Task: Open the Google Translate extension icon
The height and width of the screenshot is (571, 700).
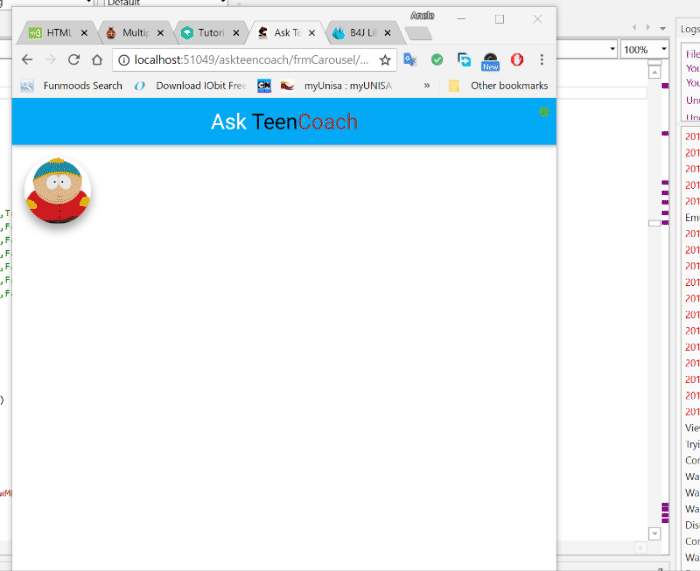Action: 410,59
